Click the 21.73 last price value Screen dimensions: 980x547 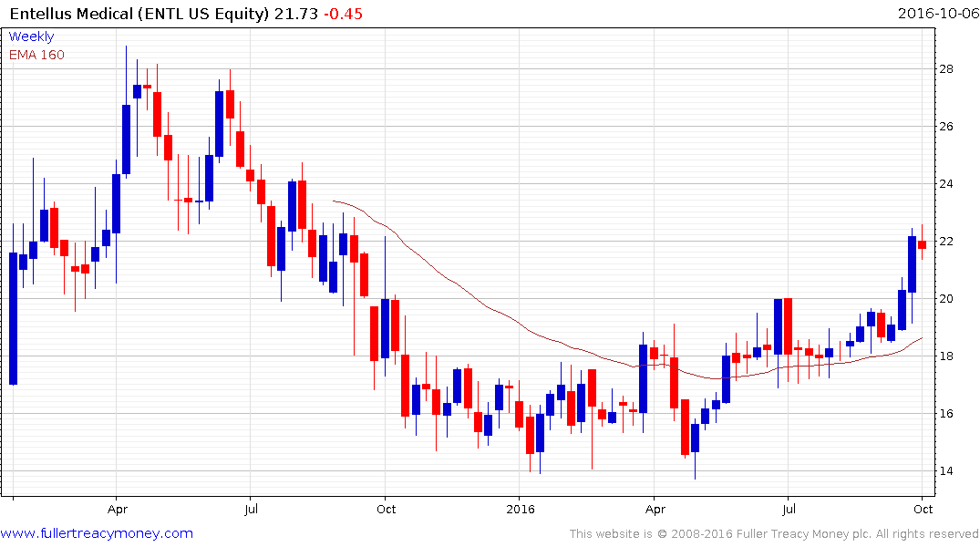click(296, 14)
